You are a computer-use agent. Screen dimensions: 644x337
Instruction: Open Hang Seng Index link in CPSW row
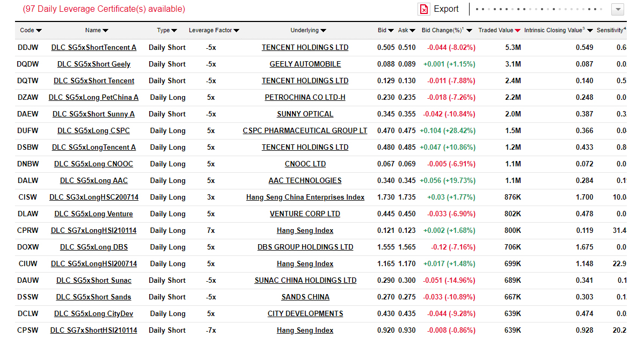(x=305, y=331)
